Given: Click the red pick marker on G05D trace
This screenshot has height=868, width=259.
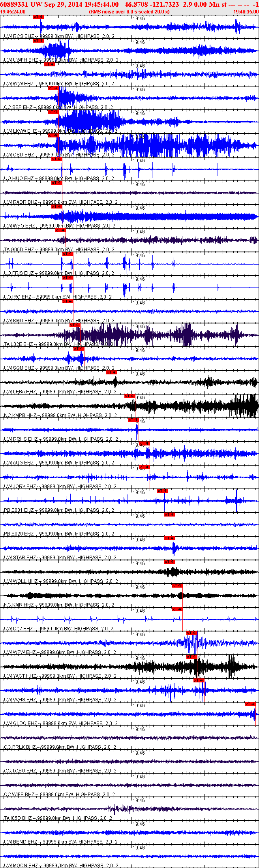Looking at the screenshot, I should (x=60, y=230).
